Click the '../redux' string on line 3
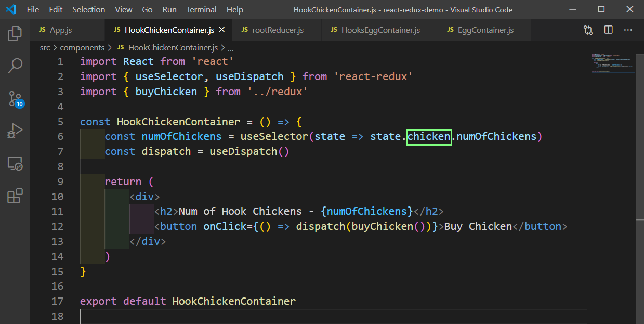Image resolution: width=644 pixels, height=324 pixels. pyautogui.click(x=278, y=92)
